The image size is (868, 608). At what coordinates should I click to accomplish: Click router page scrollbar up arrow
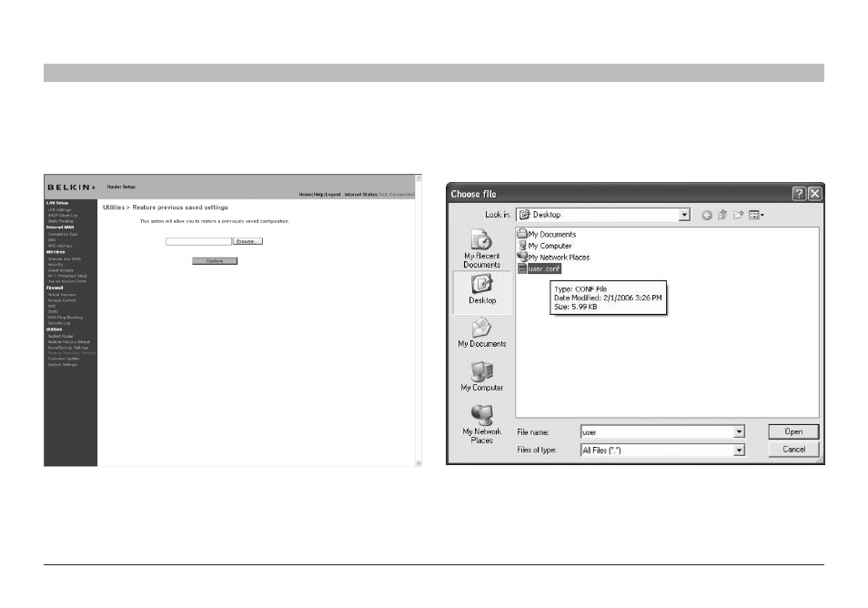[x=419, y=178]
